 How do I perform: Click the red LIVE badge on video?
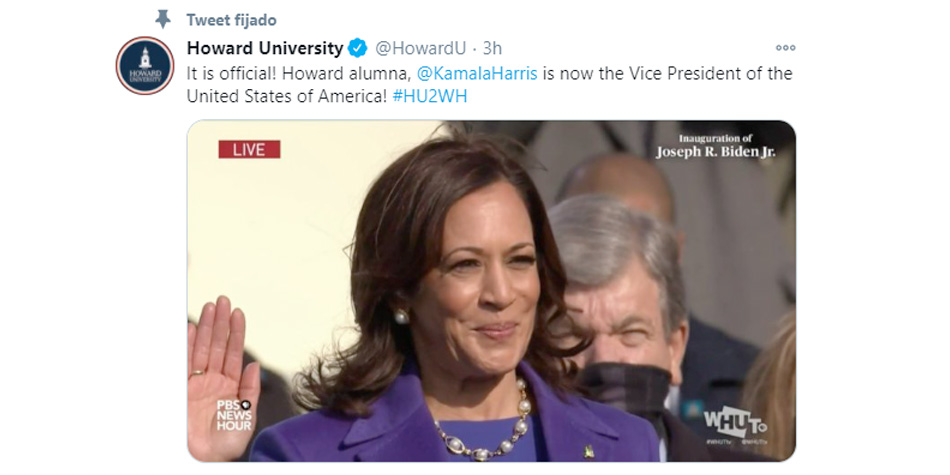(x=249, y=149)
